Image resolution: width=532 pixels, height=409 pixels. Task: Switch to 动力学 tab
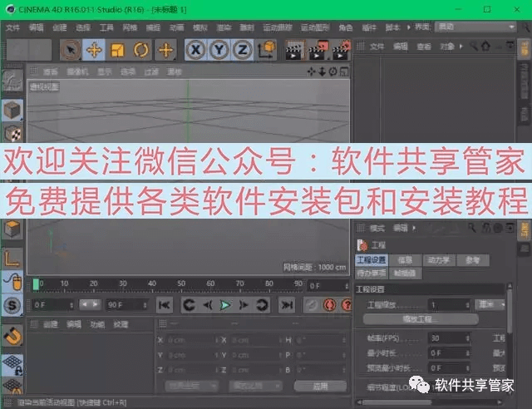439,260
